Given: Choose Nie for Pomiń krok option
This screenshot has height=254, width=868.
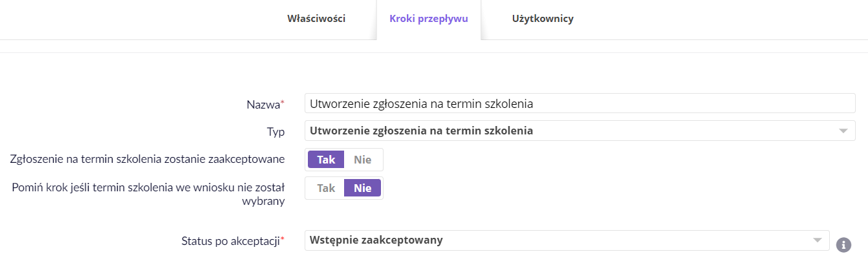Looking at the screenshot, I should 363,188.
